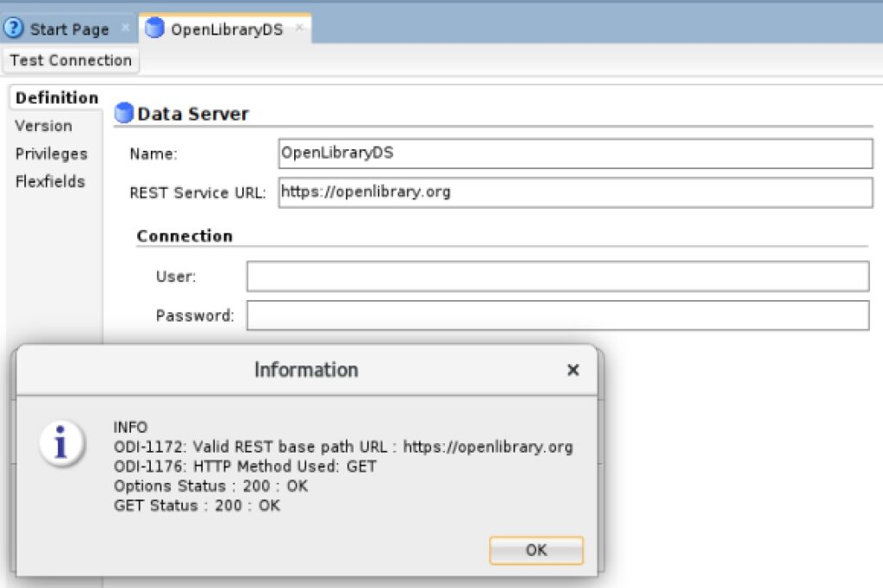883x588 pixels.
Task: Click the User input field
Action: [x=558, y=276]
